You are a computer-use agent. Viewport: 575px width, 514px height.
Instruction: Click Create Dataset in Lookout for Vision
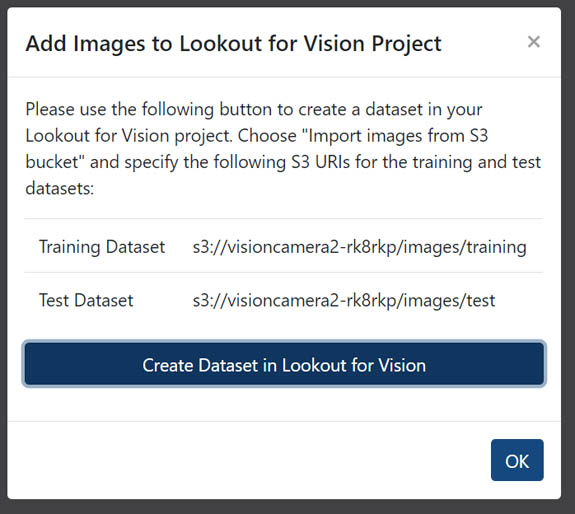point(284,363)
